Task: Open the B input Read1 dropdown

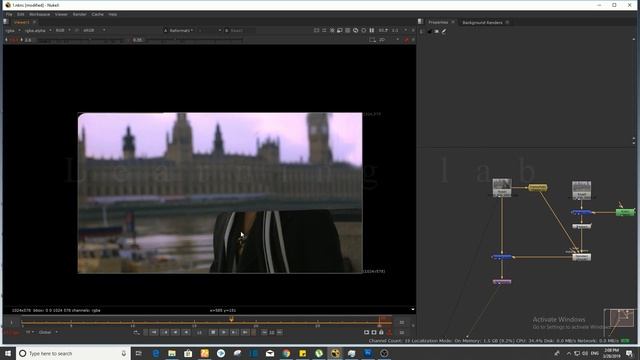Action: click(241, 30)
